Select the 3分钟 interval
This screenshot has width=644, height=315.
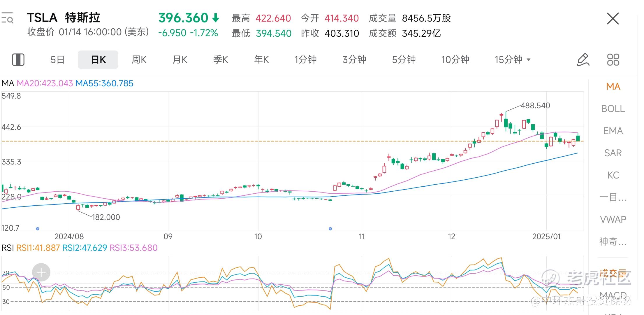click(x=354, y=60)
